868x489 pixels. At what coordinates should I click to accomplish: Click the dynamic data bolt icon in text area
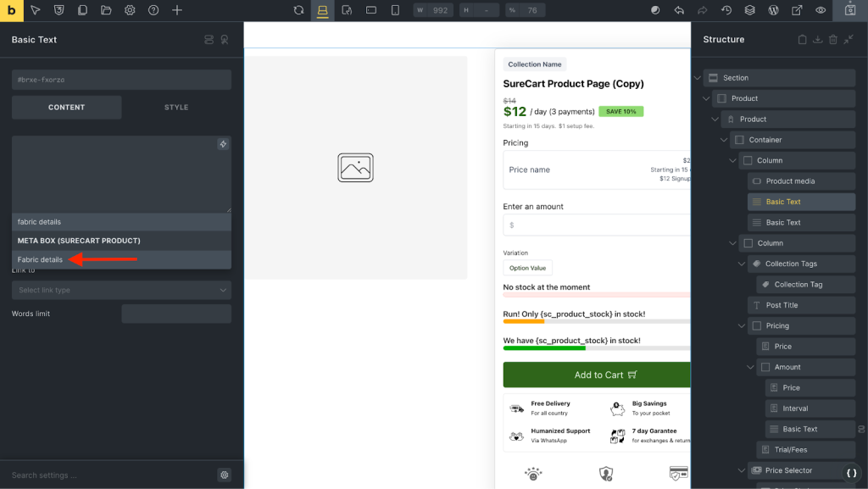click(x=223, y=144)
